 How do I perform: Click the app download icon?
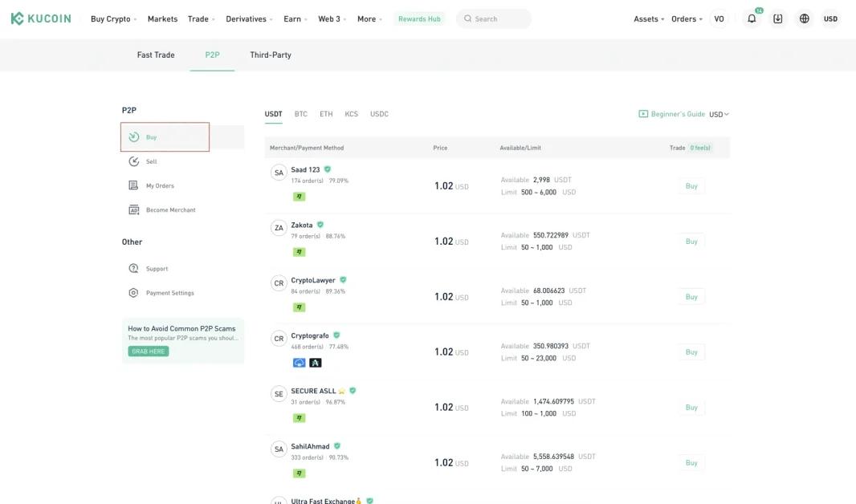pos(778,18)
